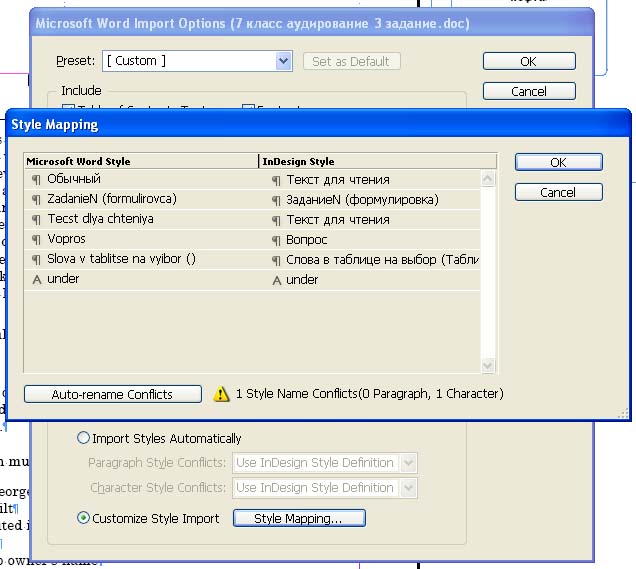The image size is (636, 569).
Task: Select Customize Style Import radio button
Action: 83,518
